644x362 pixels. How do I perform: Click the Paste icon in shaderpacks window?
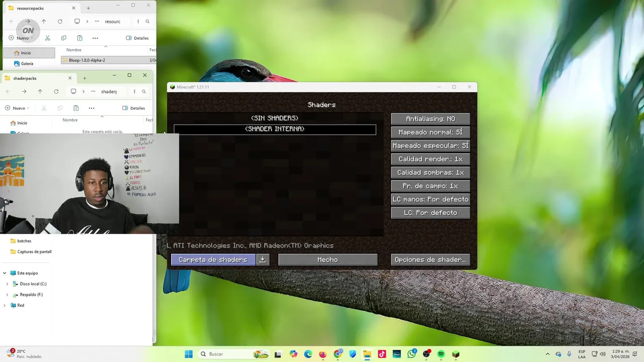(x=76, y=108)
